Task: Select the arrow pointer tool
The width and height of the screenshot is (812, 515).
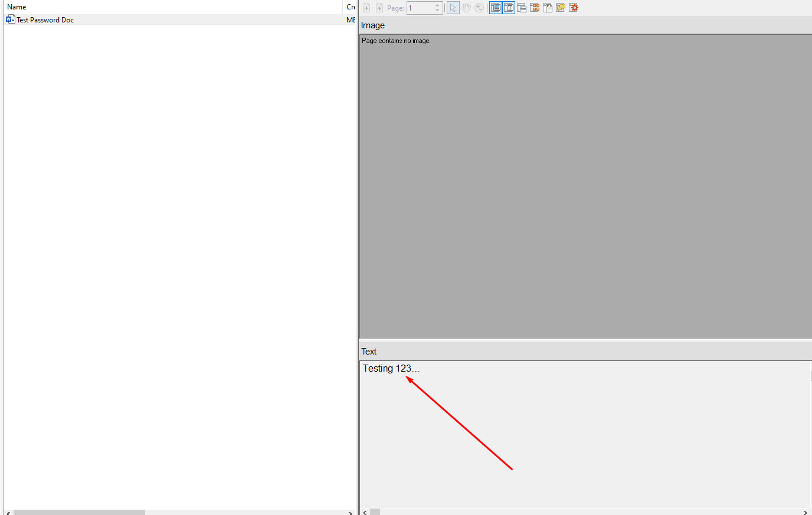Action: 453,8
